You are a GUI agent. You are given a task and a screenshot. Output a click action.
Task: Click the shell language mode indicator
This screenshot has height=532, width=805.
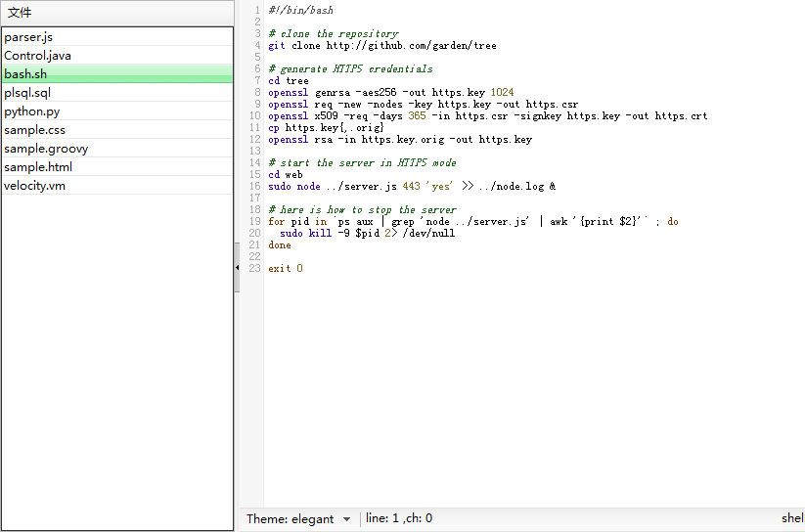coord(791,519)
